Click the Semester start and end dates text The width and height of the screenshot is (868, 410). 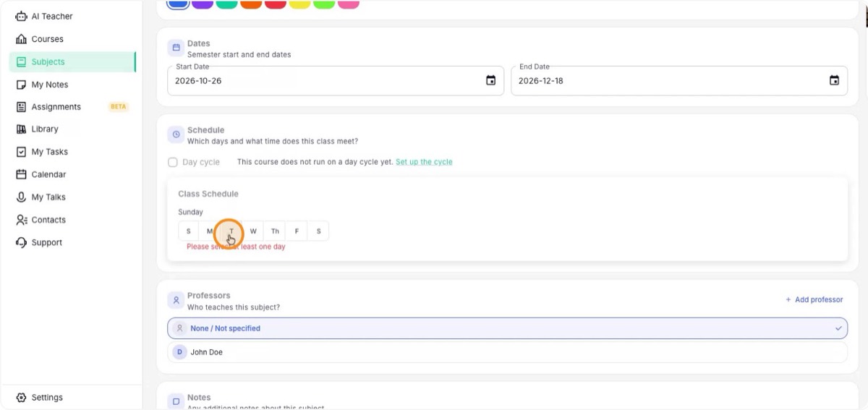[239, 55]
